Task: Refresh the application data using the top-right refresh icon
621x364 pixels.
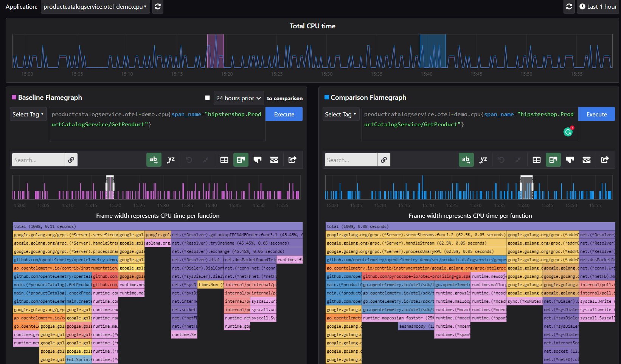Action: click(569, 6)
